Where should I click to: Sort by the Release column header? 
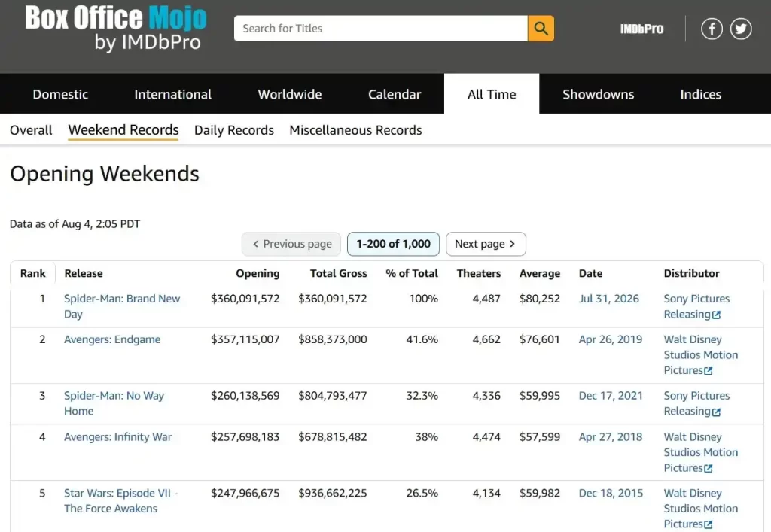[x=84, y=273]
